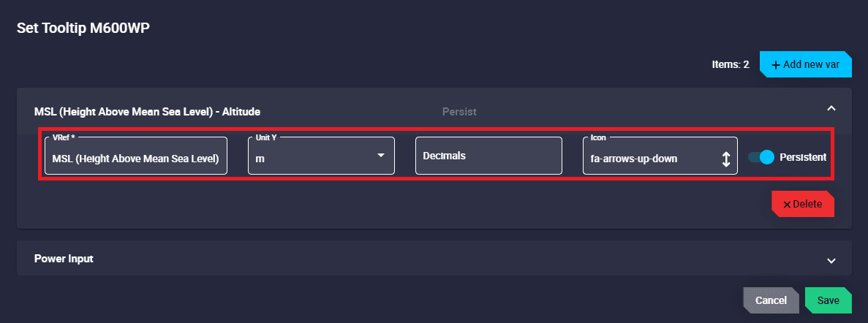Click the plus icon on Add new var
The width and height of the screenshot is (868, 323).
click(x=776, y=64)
